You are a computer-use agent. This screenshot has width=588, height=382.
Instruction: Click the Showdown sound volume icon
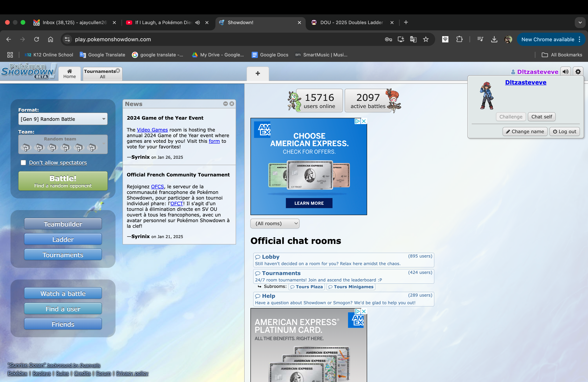(565, 72)
